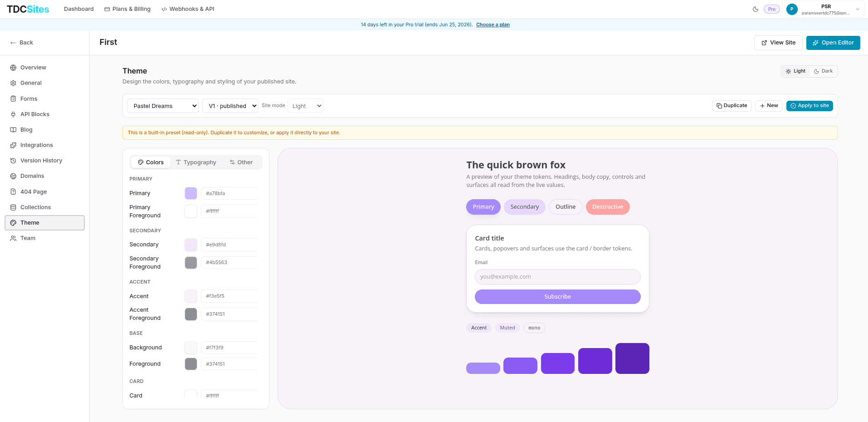
Task: Click the Accent badge in preview
Action: 479,328
